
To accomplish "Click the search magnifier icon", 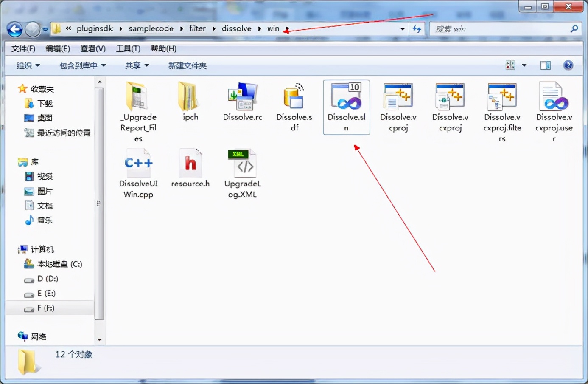I will (574, 29).
